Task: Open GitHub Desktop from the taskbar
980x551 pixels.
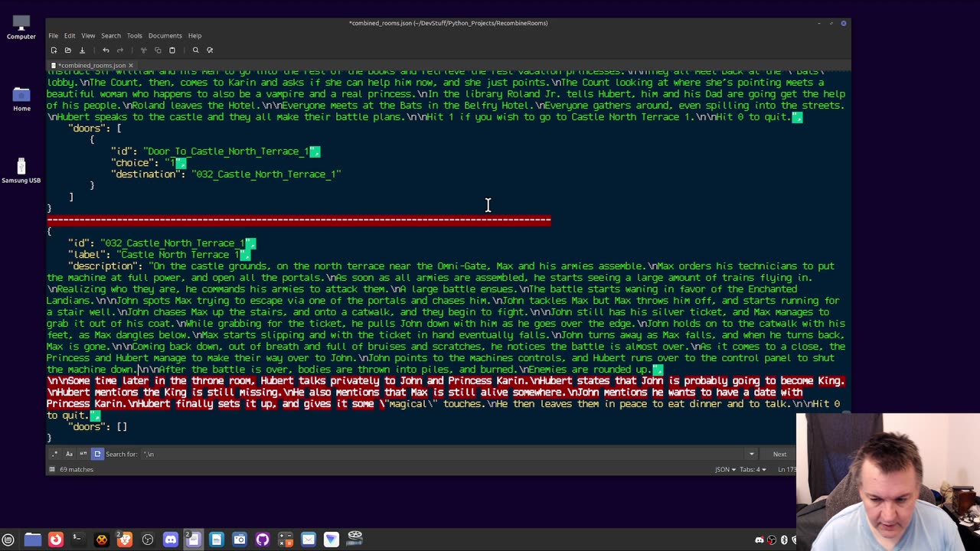Action: coord(263,540)
